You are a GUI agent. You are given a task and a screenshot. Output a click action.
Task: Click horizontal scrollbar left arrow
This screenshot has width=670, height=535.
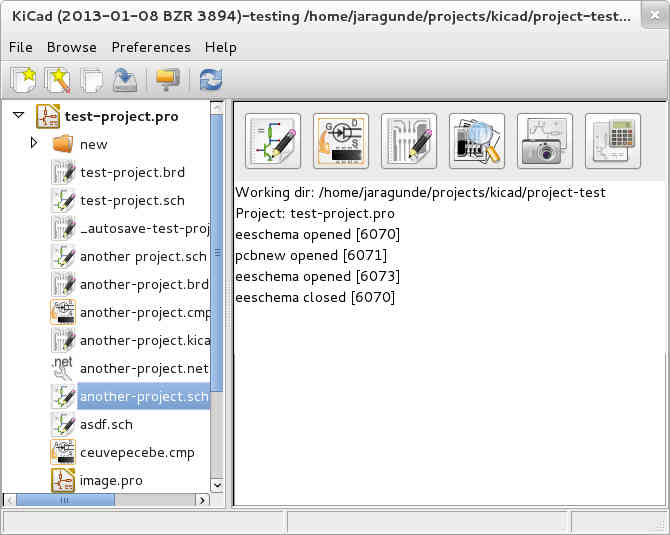pyautogui.click(x=10, y=500)
